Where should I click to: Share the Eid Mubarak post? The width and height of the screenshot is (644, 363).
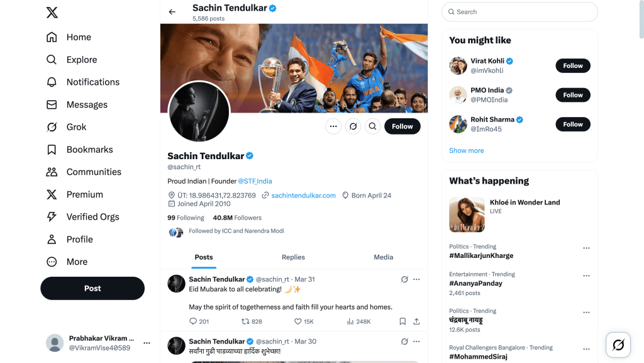(x=416, y=321)
